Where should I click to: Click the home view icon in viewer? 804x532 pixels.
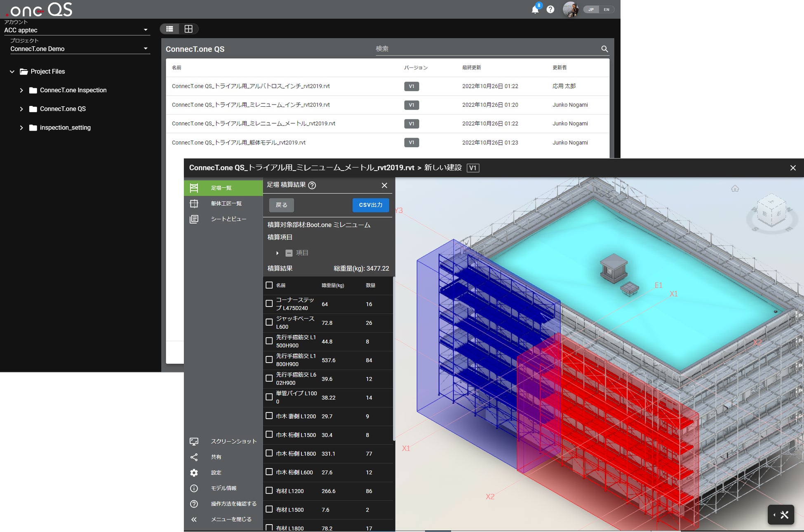[735, 189]
